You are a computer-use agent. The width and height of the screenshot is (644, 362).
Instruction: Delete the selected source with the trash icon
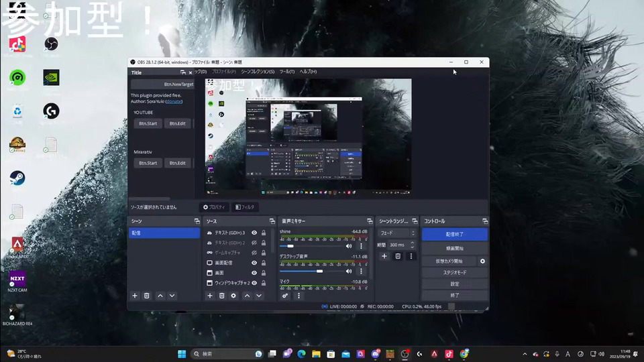pyautogui.click(x=221, y=296)
